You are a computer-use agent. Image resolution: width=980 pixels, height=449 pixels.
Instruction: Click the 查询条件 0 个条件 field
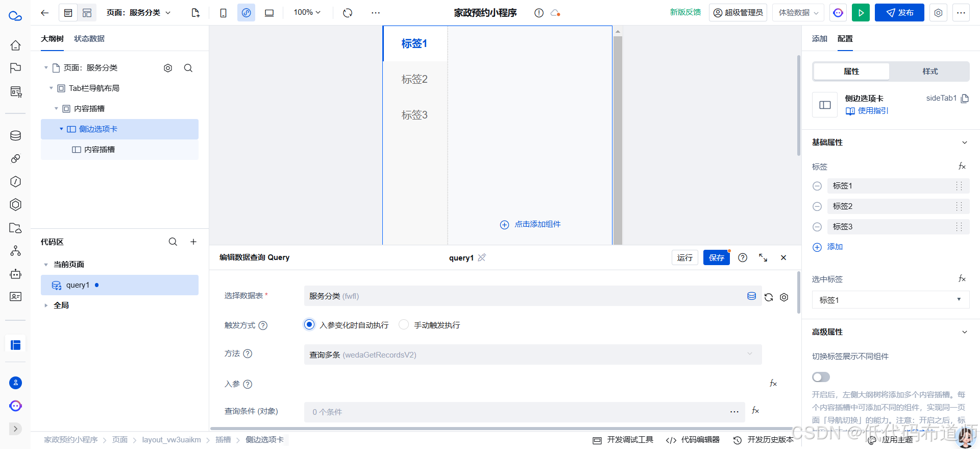[525, 412]
